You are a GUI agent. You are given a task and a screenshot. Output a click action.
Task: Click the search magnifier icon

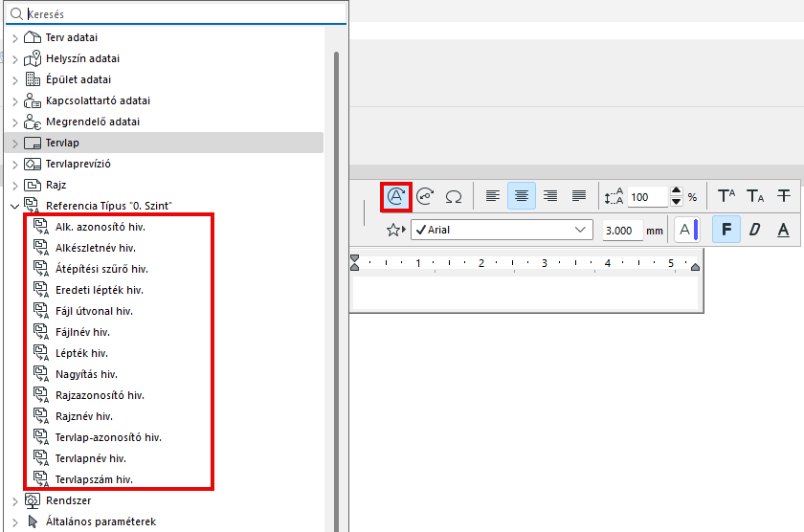tap(16, 13)
